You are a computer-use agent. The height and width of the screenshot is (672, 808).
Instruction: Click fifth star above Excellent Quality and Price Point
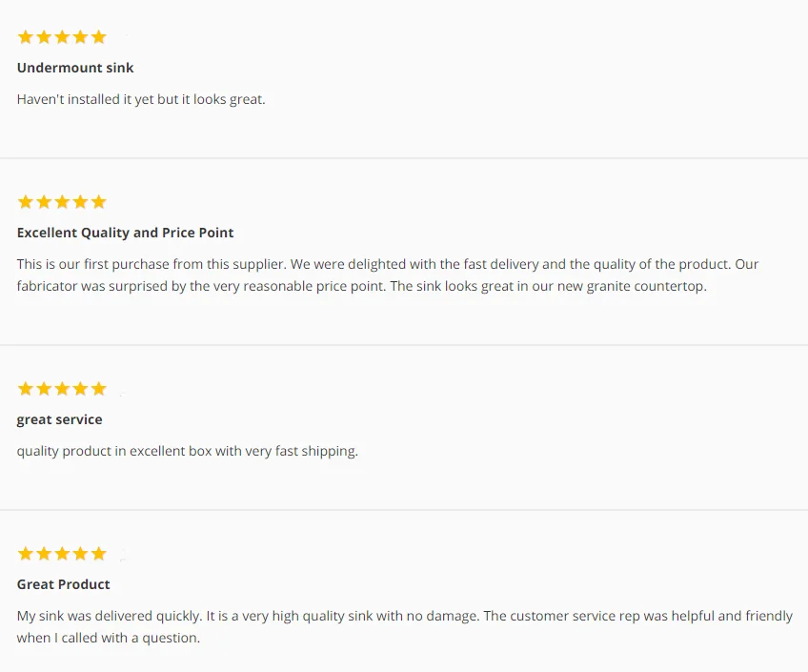(x=98, y=202)
